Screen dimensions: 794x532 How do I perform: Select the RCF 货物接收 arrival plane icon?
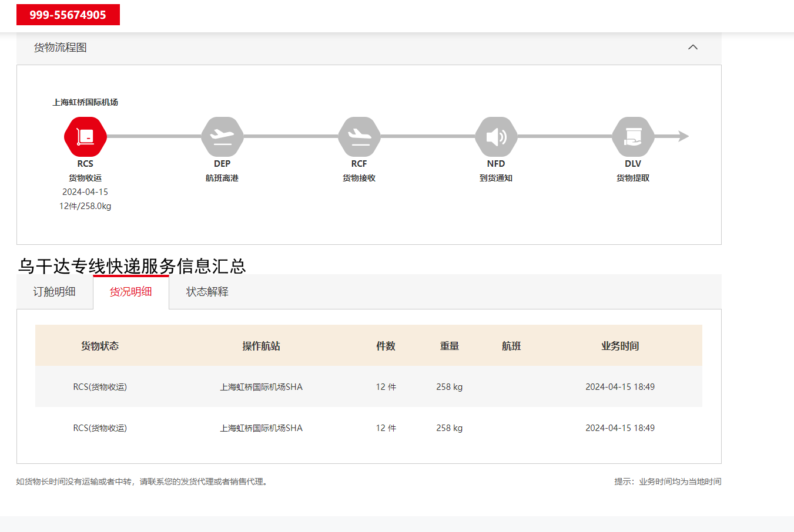(x=359, y=136)
